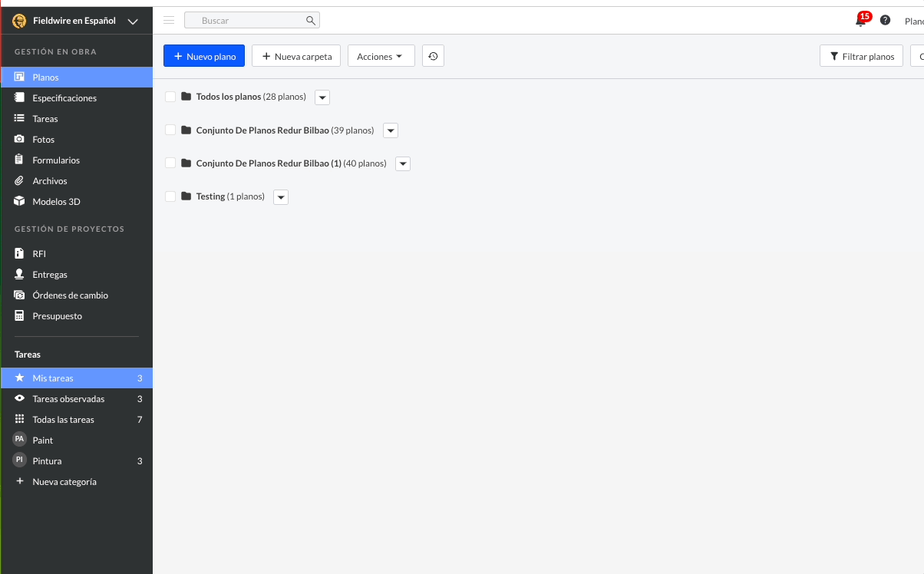Click the Filtrar planos button
Screen dimensions: 924x574
[861, 56]
